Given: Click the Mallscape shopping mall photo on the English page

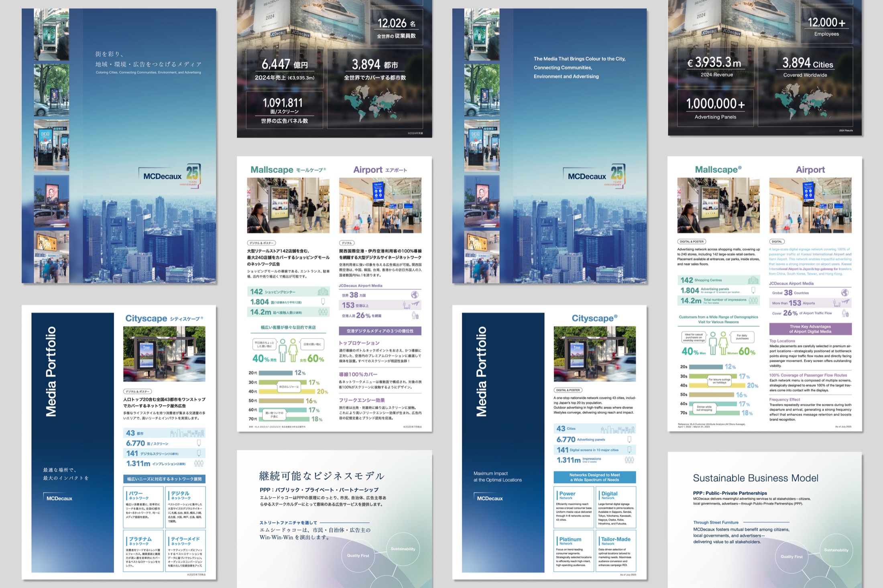Looking at the screenshot, I should 718,205.
